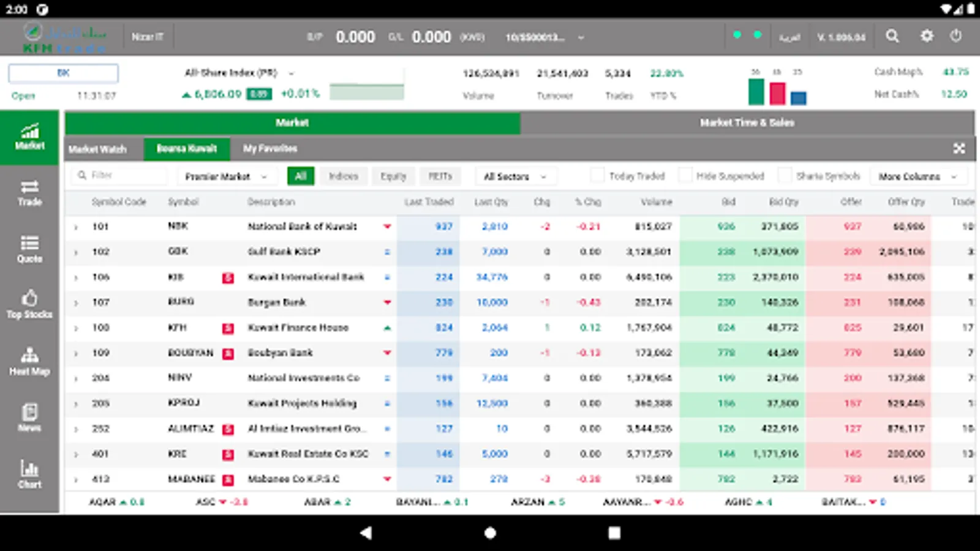Expand the NBK row

[76, 227]
